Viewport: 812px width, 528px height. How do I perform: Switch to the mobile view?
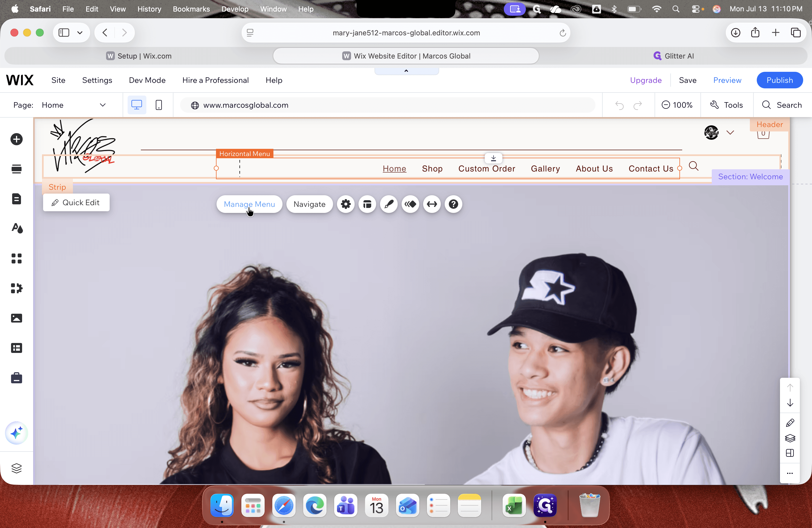[x=159, y=105]
